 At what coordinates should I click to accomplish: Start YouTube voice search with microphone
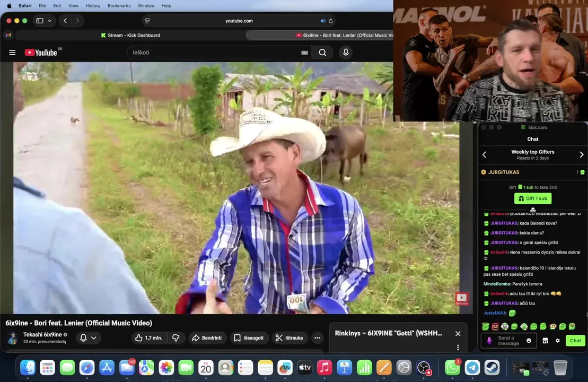click(x=346, y=53)
